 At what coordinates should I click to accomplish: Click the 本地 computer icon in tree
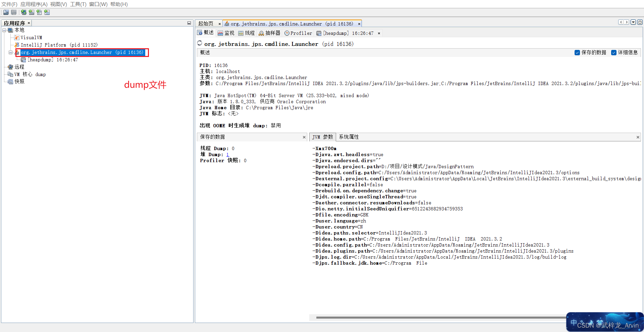[x=10, y=30]
